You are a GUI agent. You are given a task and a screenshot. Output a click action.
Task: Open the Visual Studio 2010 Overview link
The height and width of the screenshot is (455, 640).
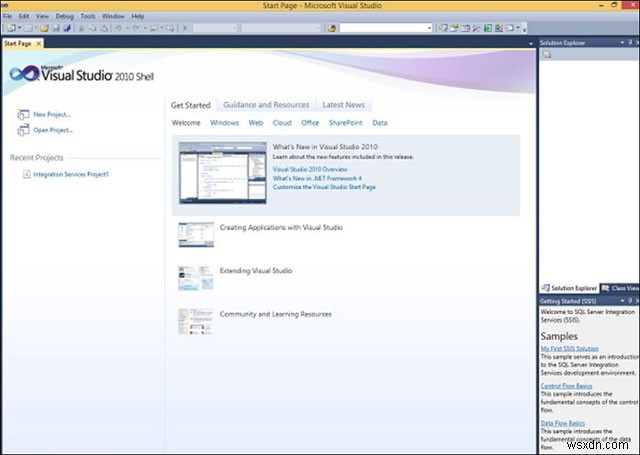pos(310,169)
